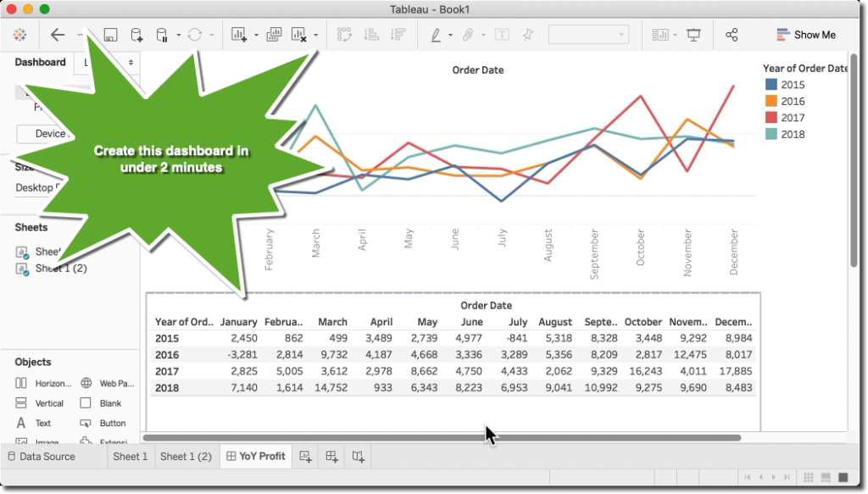Open the Fit view size combo box
This screenshot has height=494, width=868.
pos(588,35)
